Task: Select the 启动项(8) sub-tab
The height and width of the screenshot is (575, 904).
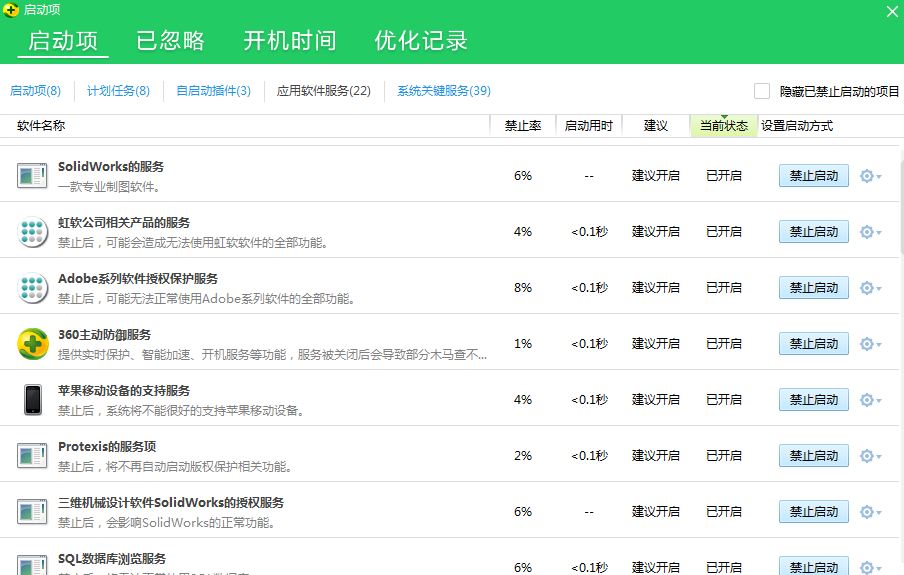Action: (35, 91)
